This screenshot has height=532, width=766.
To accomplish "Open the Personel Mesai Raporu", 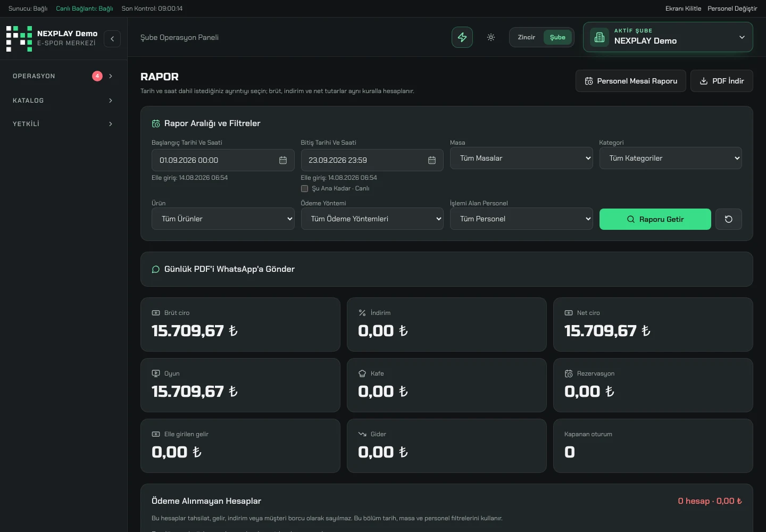I will click(631, 81).
